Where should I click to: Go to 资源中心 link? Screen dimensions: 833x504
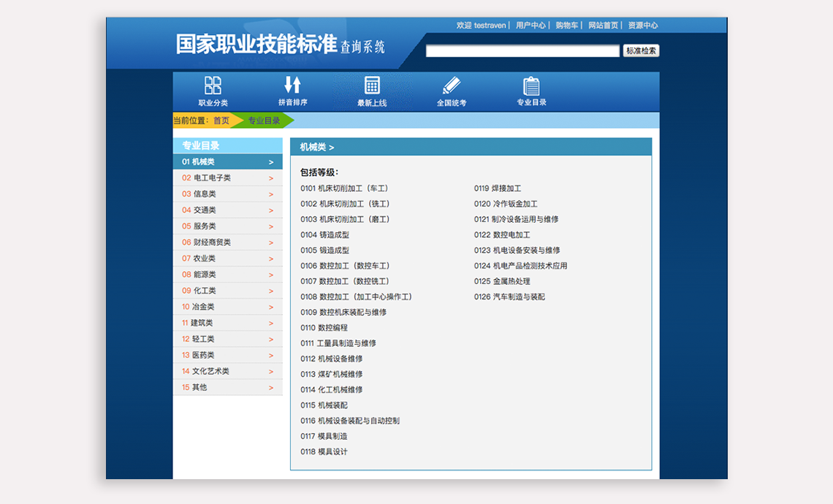coord(642,26)
